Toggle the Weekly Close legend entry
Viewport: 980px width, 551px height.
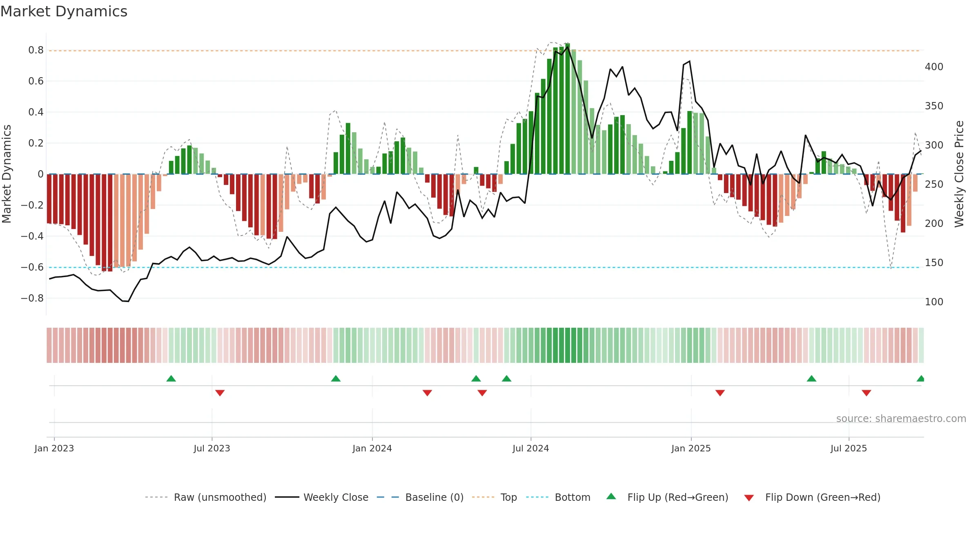click(x=322, y=497)
